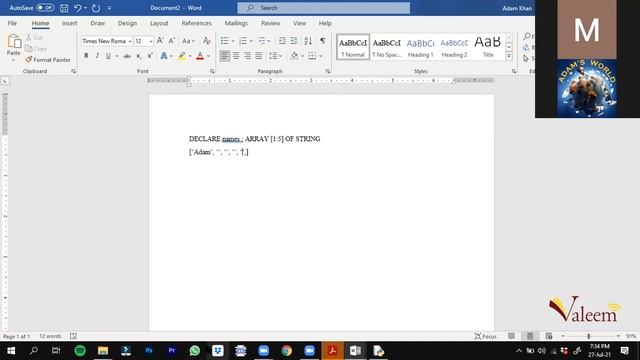
Task: Apply the No Spacing style
Action: (x=387, y=47)
